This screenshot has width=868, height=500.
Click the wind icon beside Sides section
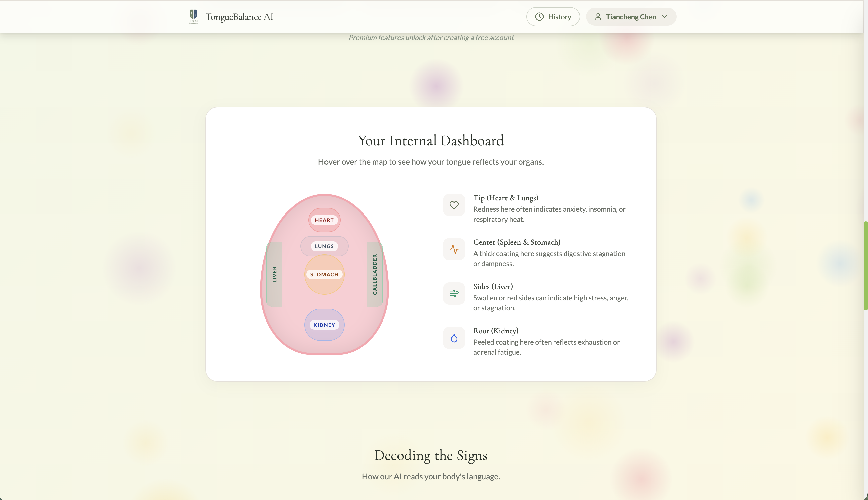click(x=454, y=294)
